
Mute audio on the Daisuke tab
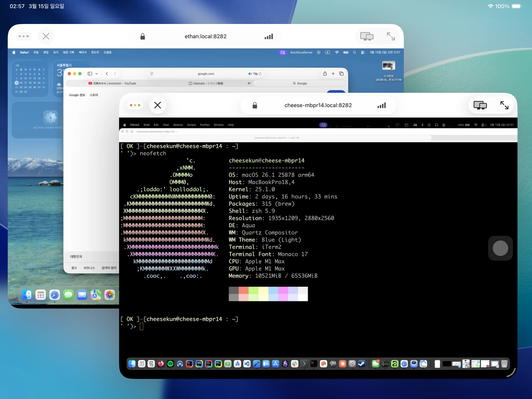249,83
